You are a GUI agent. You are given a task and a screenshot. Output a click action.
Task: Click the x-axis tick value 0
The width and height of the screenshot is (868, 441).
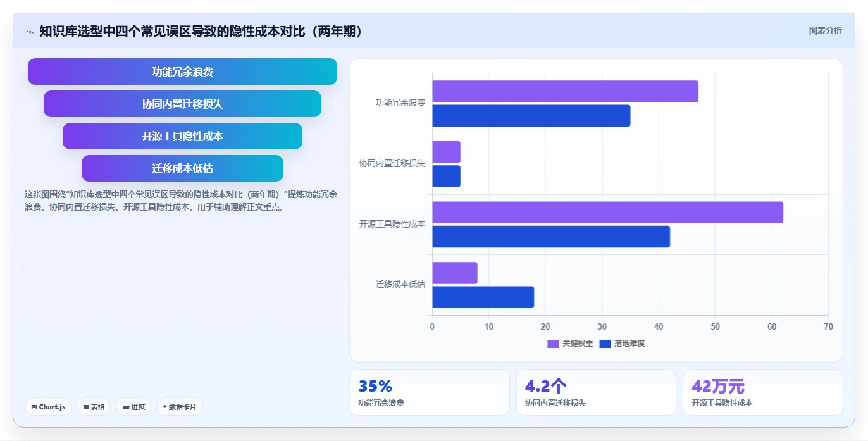coord(432,326)
